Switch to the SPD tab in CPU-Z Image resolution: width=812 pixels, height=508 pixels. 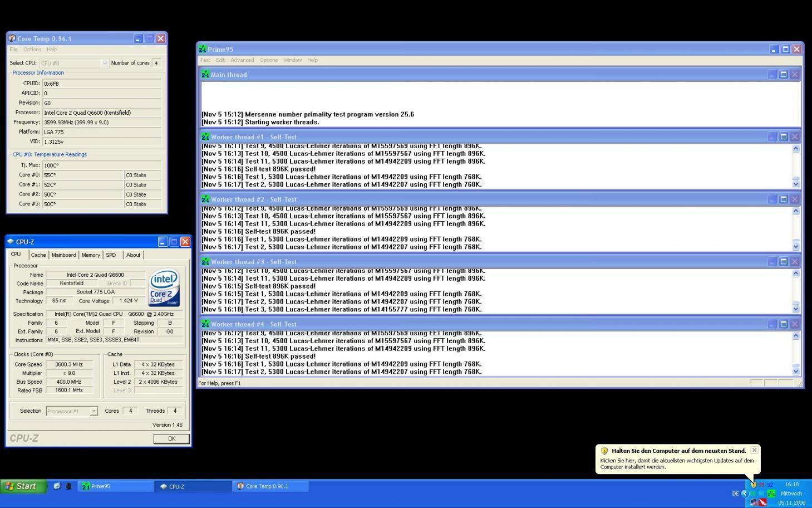pyautogui.click(x=111, y=255)
